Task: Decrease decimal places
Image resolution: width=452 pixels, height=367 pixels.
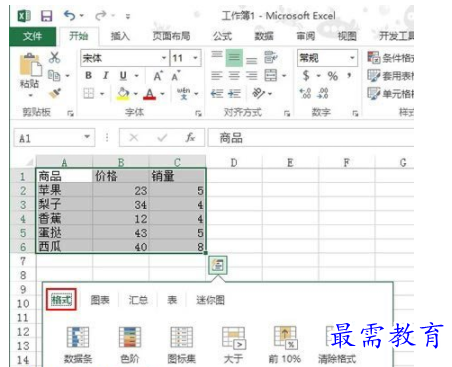Action: tap(323, 93)
